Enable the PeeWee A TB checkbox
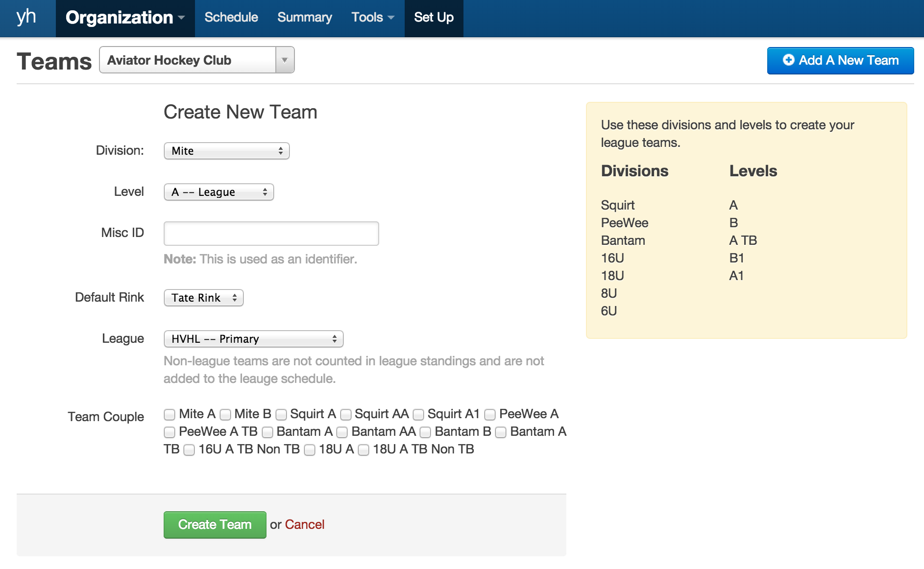The width and height of the screenshot is (924, 569). [170, 432]
